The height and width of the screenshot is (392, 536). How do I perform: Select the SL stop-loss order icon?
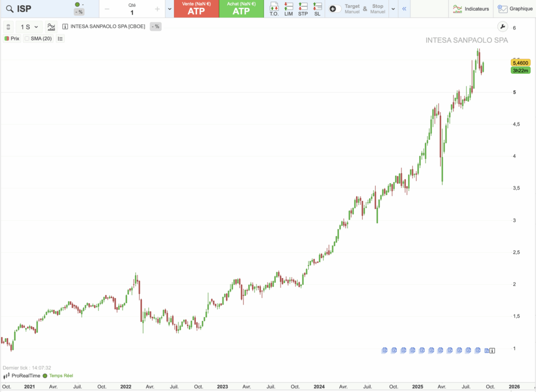pos(317,9)
